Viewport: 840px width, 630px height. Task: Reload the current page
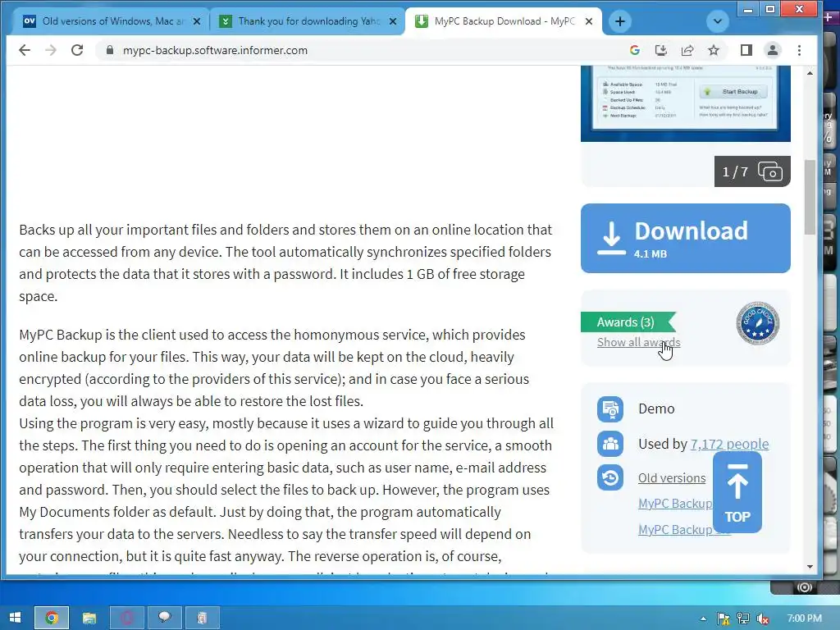(x=77, y=50)
